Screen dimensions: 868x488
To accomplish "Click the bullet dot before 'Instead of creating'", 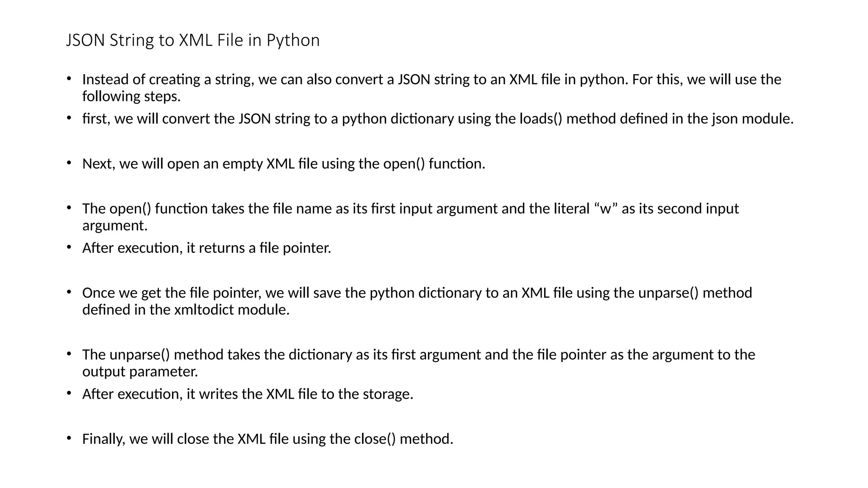I will click(69, 78).
